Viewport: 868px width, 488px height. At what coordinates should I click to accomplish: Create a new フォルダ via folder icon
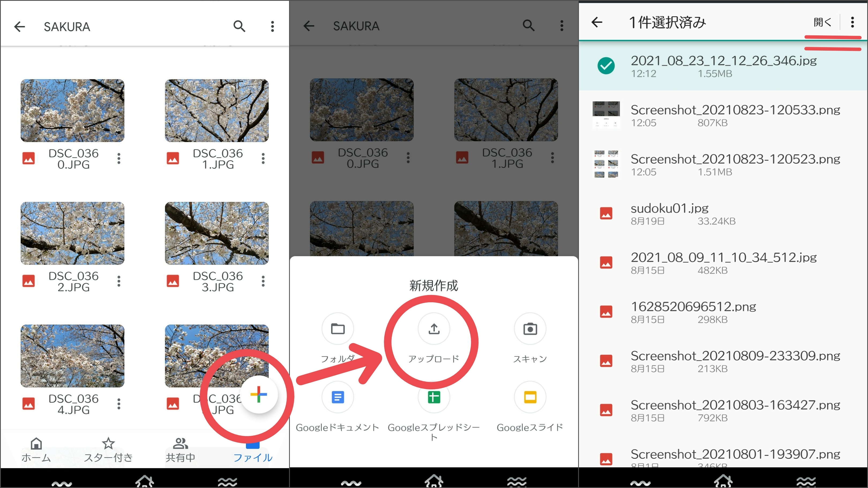338,329
